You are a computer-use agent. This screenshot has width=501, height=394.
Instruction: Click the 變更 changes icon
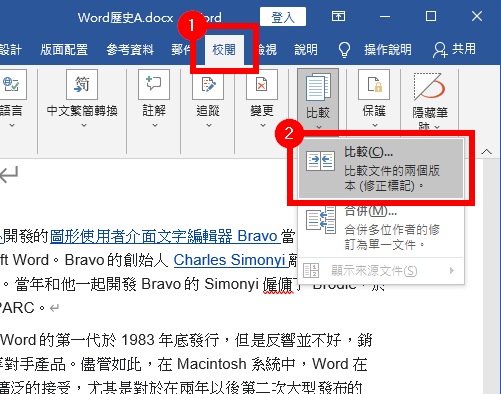point(262,85)
